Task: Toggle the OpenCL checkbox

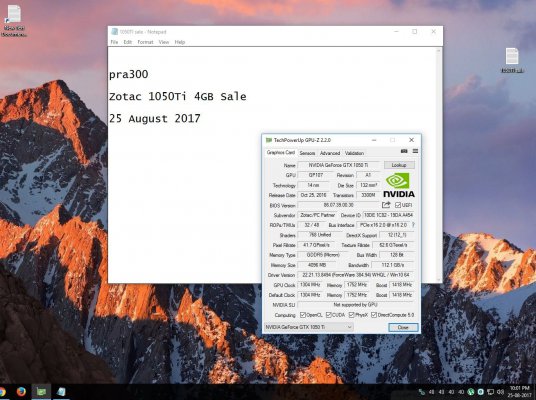Action: click(x=303, y=315)
